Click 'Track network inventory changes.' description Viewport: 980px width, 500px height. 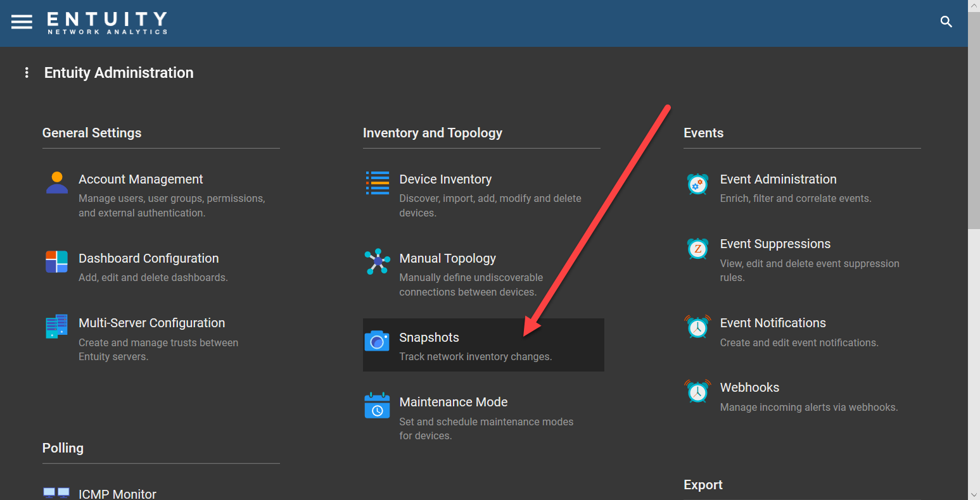click(476, 356)
